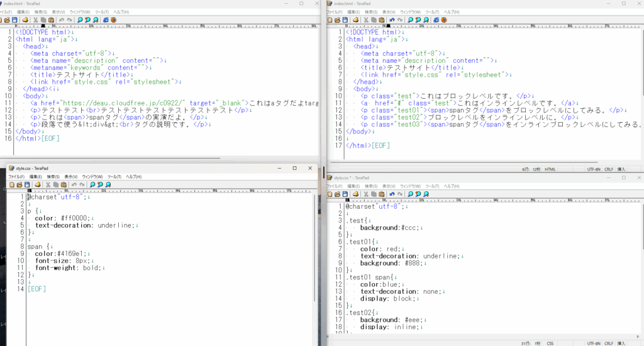Click Find magnifier icon in the left index.html window
Screen dimensions: 644x346
pos(80,20)
